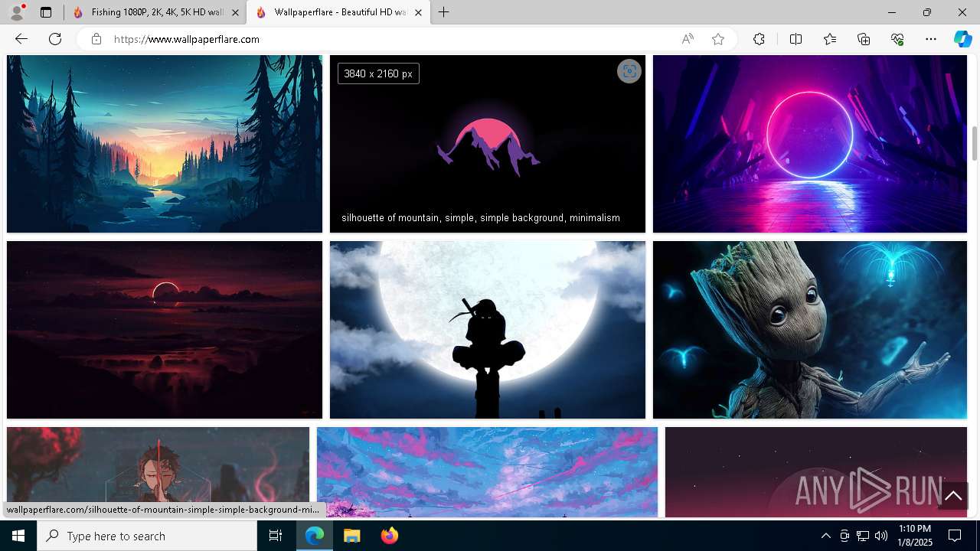
Task: Switch to Microsoft Edge taskbar icon
Action: [x=315, y=536]
